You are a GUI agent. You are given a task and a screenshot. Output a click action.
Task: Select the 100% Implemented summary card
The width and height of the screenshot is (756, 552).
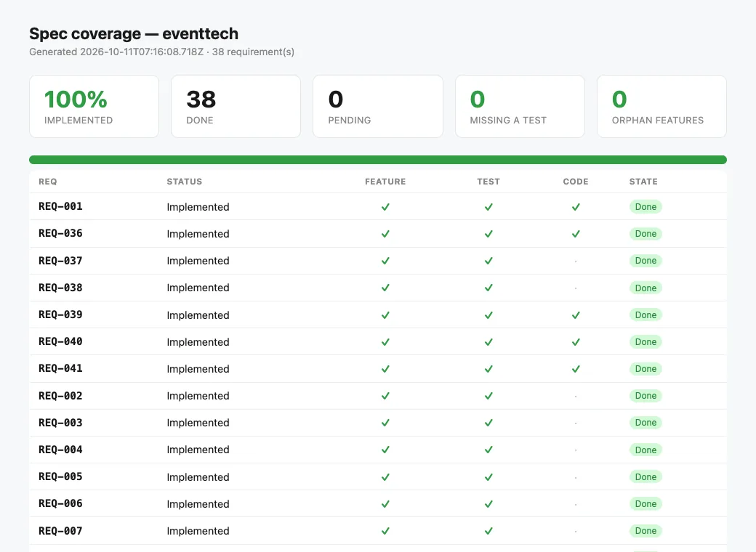(94, 107)
